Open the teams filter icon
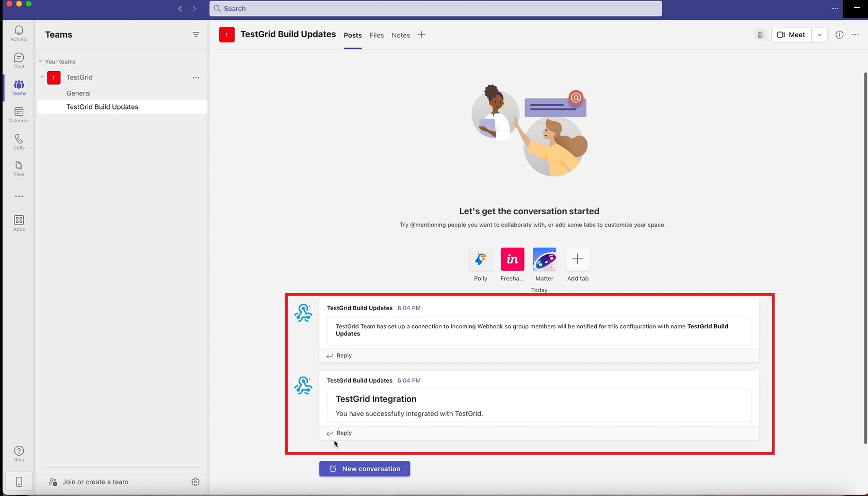 (196, 35)
